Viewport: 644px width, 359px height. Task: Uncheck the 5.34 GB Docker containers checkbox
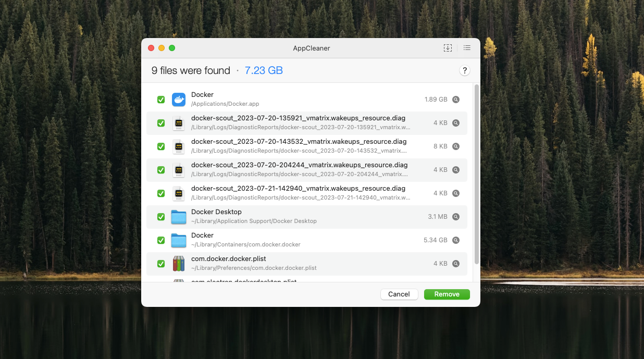[x=161, y=240]
